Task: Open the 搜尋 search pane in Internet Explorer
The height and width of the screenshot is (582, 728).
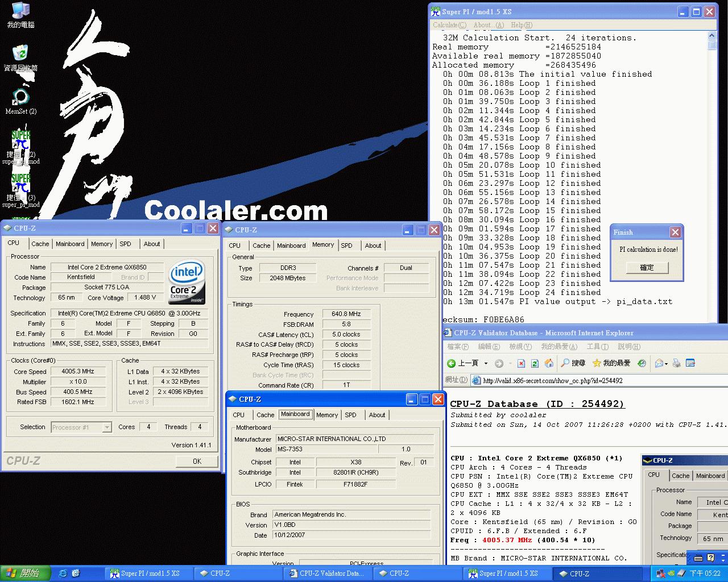Action: (573, 363)
